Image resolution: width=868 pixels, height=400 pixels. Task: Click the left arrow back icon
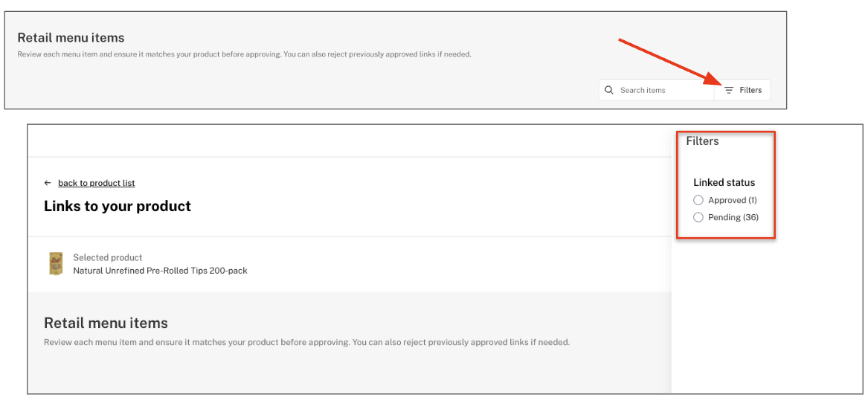(48, 183)
